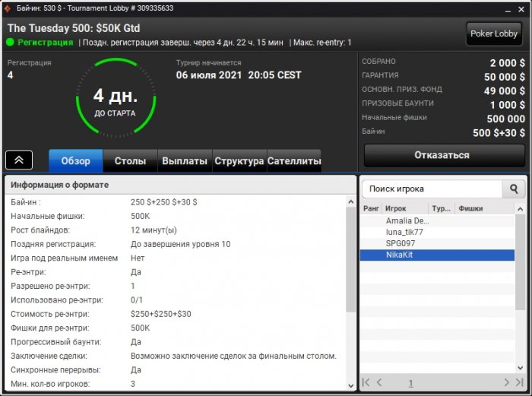The width and height of the screenshot is (532, 396).
Task: Select player luna_tik77 in list
Action: (437, 232)
